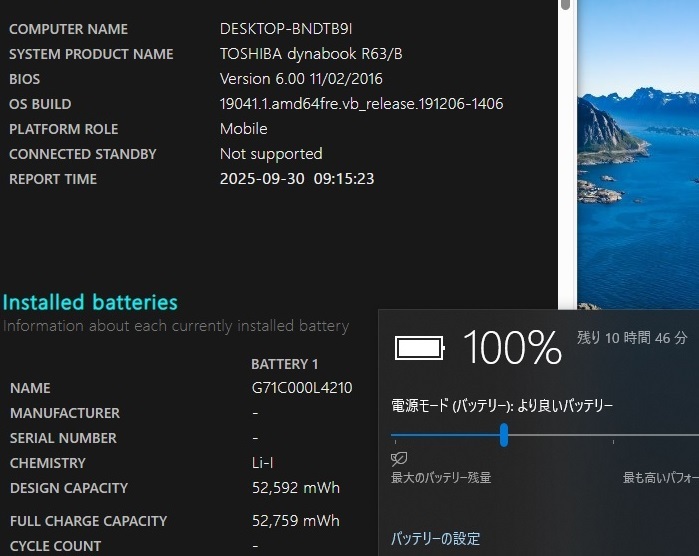Click the OS build version string
The width and height of the screenshot is (699, 556).
point(361,104)
